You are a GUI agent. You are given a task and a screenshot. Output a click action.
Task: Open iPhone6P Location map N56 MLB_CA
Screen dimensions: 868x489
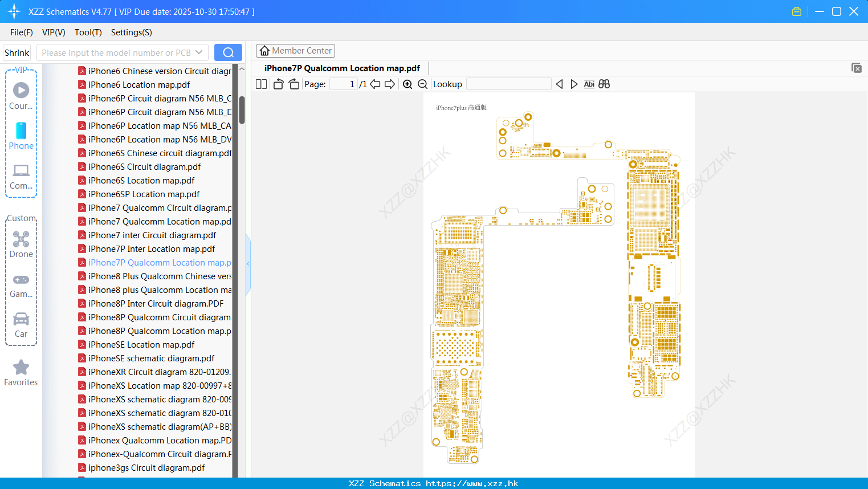tap(154, 126)
